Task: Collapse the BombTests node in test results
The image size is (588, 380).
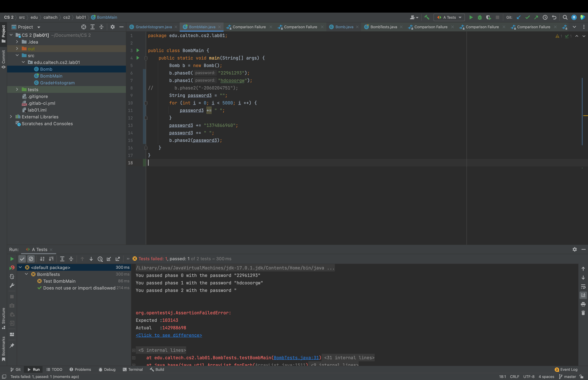Action: (26, 274)
